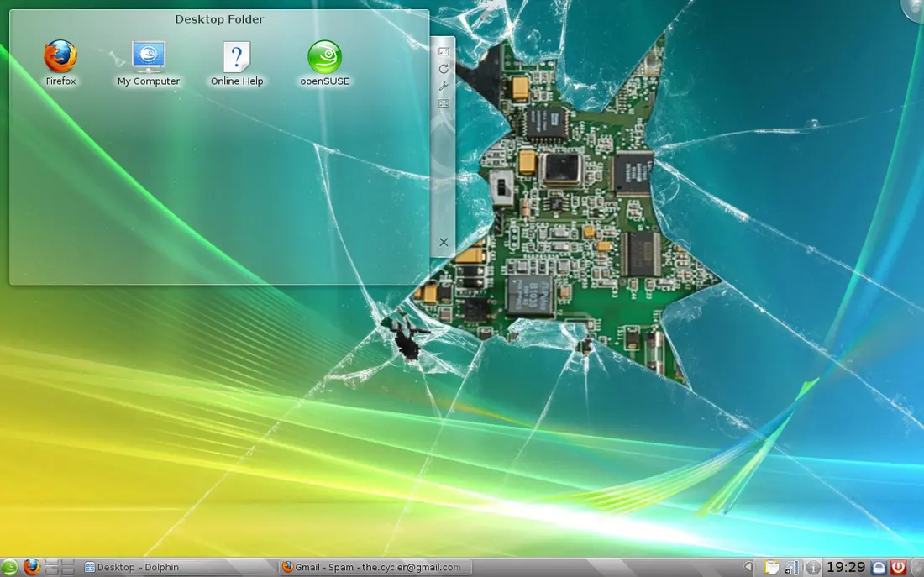Image resolution: width=924 pixels, height=577 pixels.
Task: Open the volume mixer tray icon
Action: click(x=791, y=567)
